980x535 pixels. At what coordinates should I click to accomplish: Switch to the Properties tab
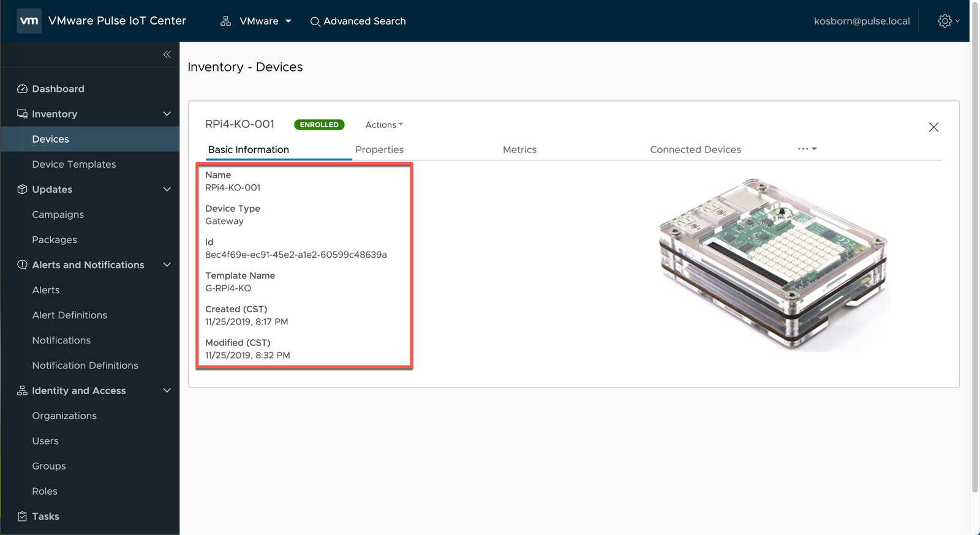(379, 149)
